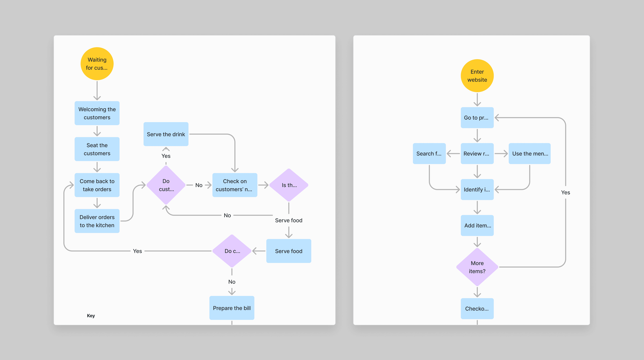Select the 'Waiting for cus...' start circle
644x360 pixels.
coord(97,64)
